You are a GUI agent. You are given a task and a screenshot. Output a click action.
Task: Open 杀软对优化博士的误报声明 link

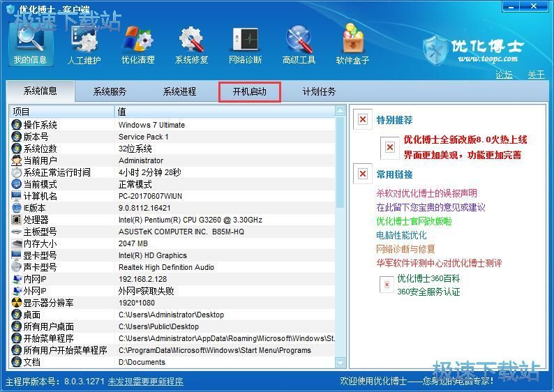(426, 193)
